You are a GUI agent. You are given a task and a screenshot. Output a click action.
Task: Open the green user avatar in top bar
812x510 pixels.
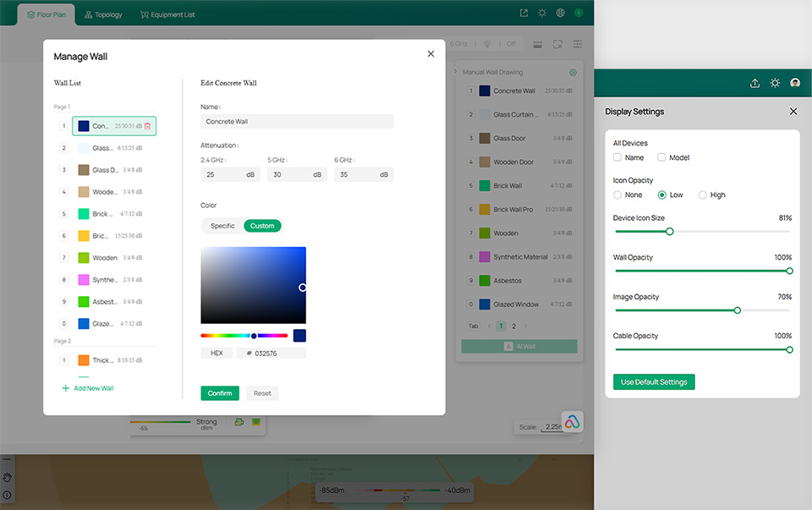[579, 13]
